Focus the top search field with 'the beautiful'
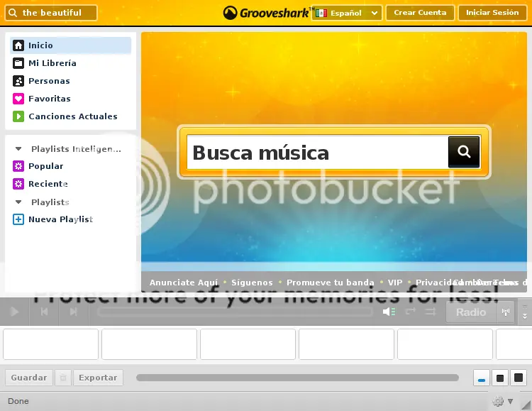 (x=51, y=13)
